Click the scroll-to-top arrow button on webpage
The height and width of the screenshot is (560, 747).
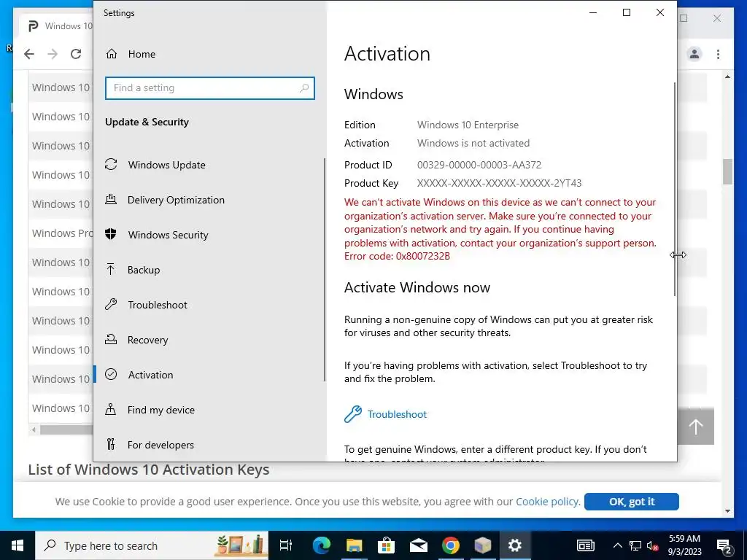click(x=695, y=426)
